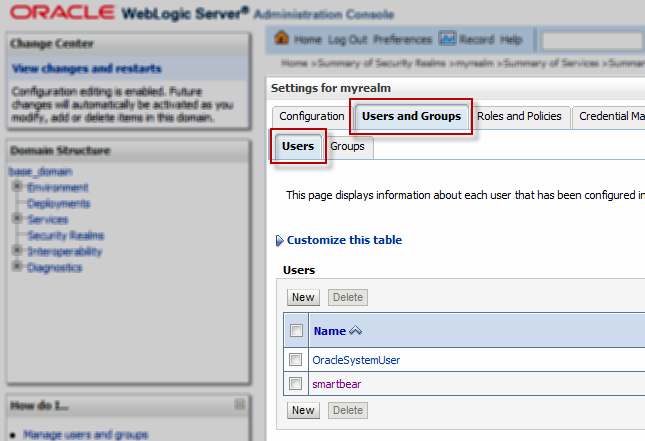Open the Preferences link
645x441 pixels.
(403, 39)
